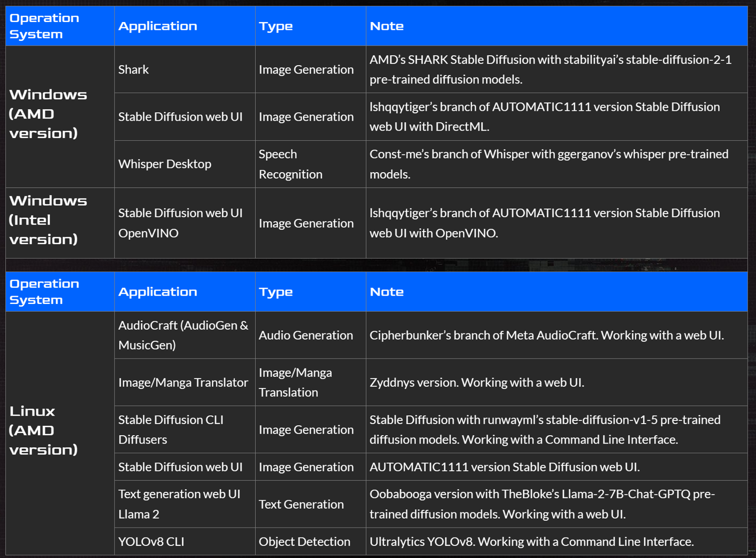This screenshot has width=756, height=558.
Task: Click Image Generation type in Shark row
Action: click(310, 69)
